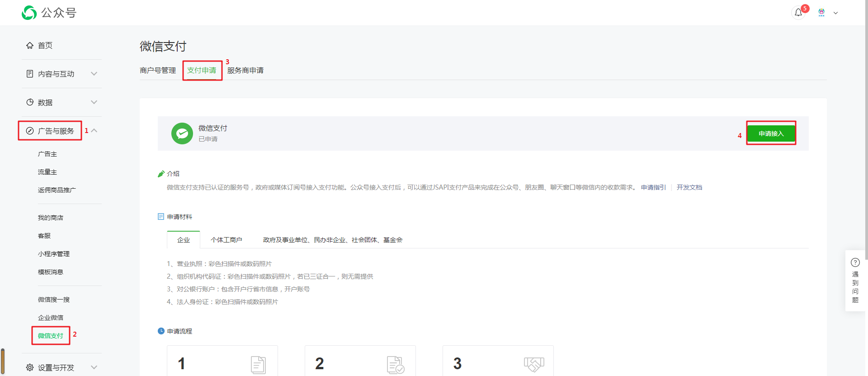Click the 广告与服务 compass icon
The height and width of the screenshot is (376, 868).
point(30,131)
